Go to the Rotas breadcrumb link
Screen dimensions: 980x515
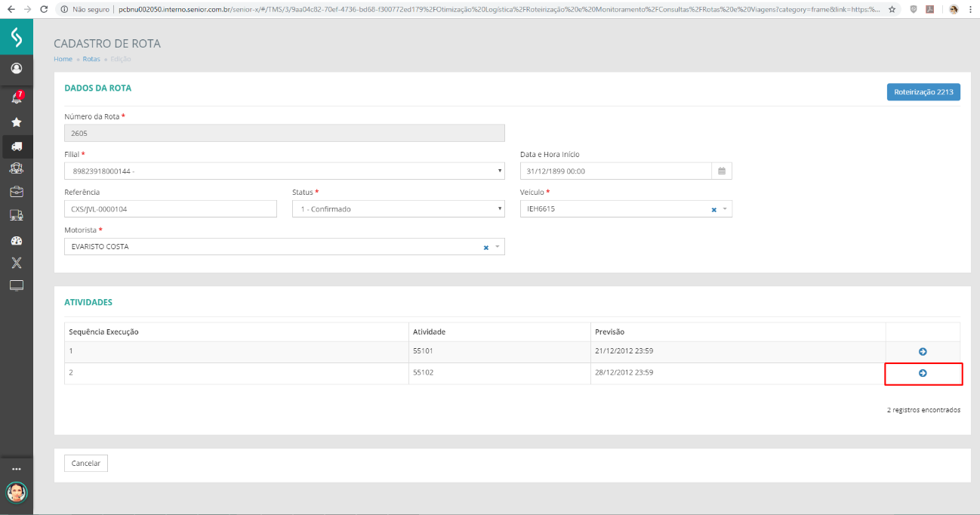coord(91,59)
